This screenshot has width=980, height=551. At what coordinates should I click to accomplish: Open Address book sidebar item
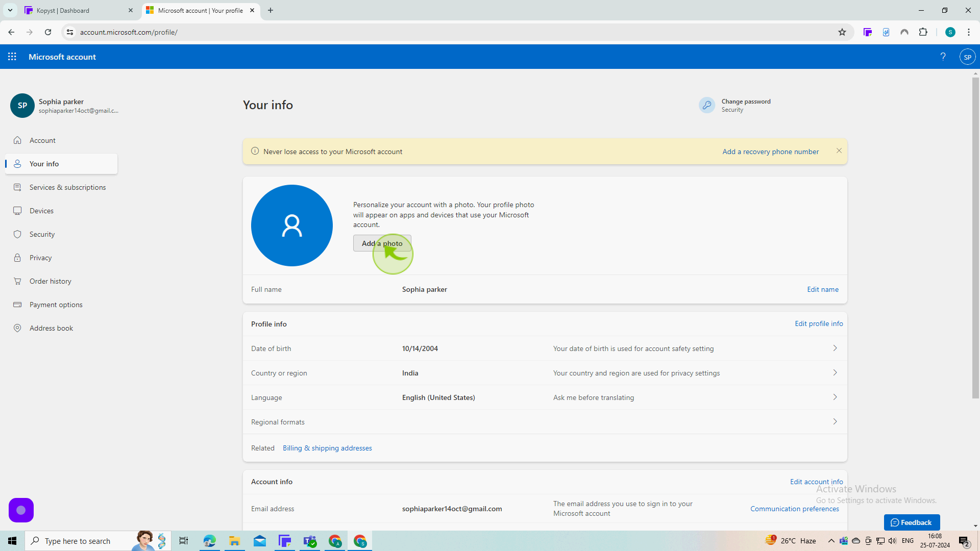(61, 328)
